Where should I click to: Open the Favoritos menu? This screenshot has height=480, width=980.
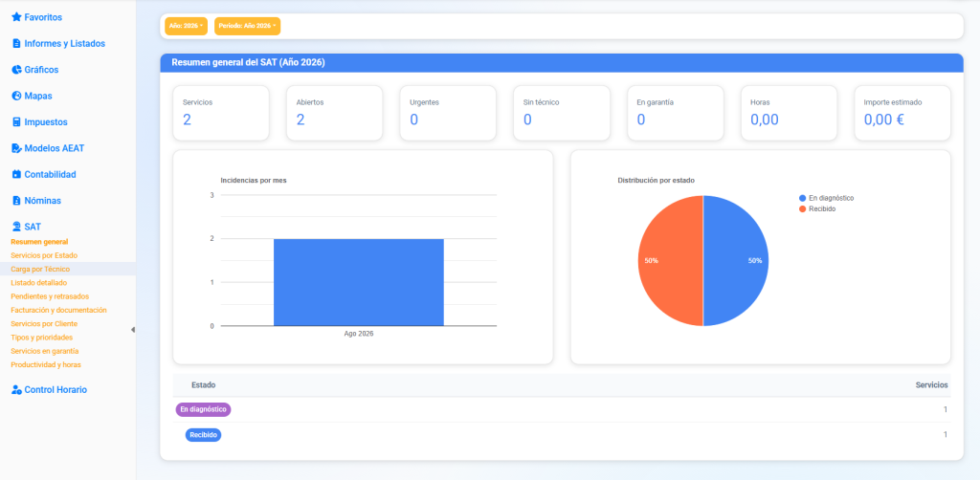(x=43, y=17)
